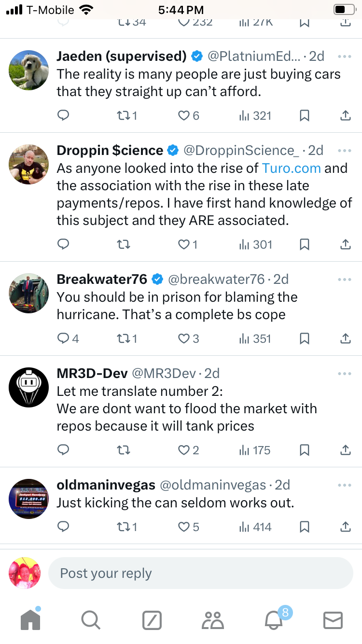Open more options on oldmaninvegas tweet
Image resolution: width=362 pixels, height=644 pixels.
tap(345, 485)
